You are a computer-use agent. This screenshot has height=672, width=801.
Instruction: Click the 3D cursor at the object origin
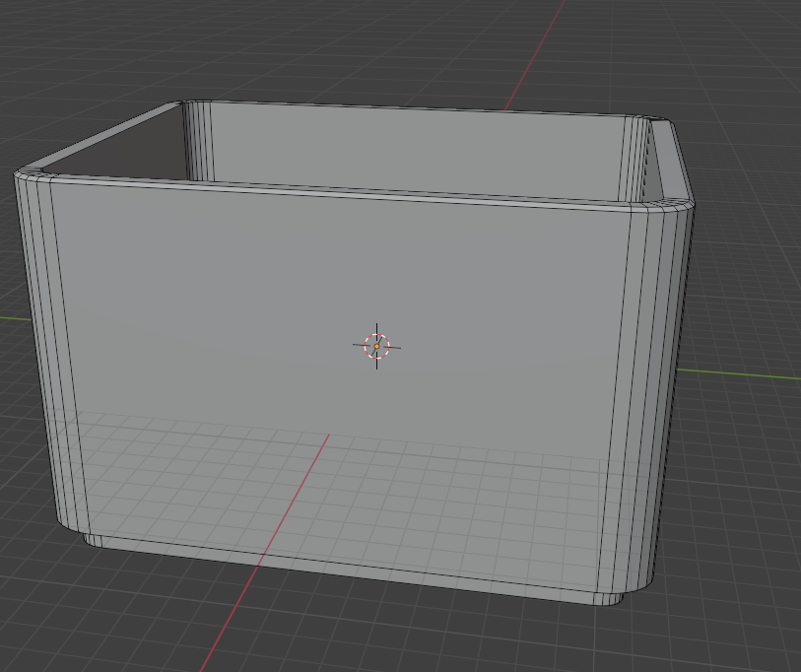[x=377, y=347]
